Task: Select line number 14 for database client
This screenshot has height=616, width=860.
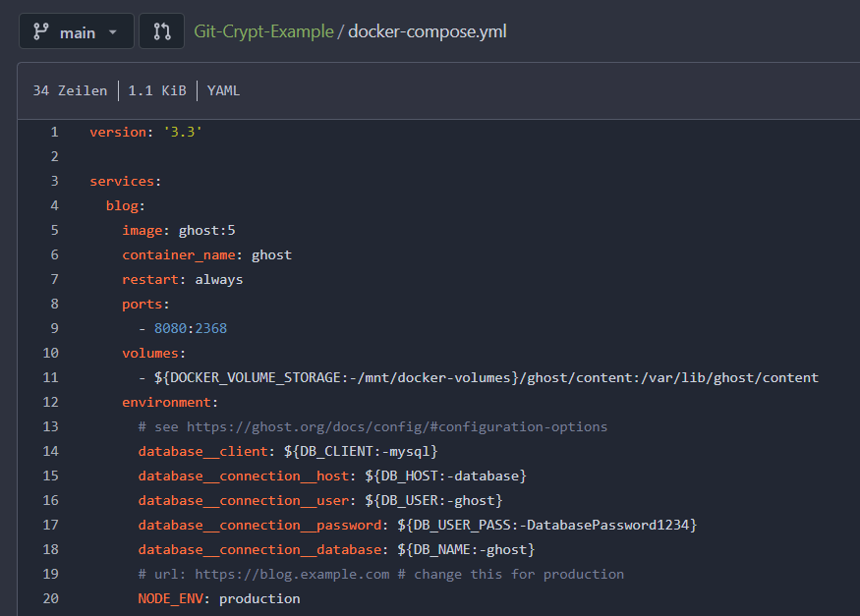Action: click(49, 450)
